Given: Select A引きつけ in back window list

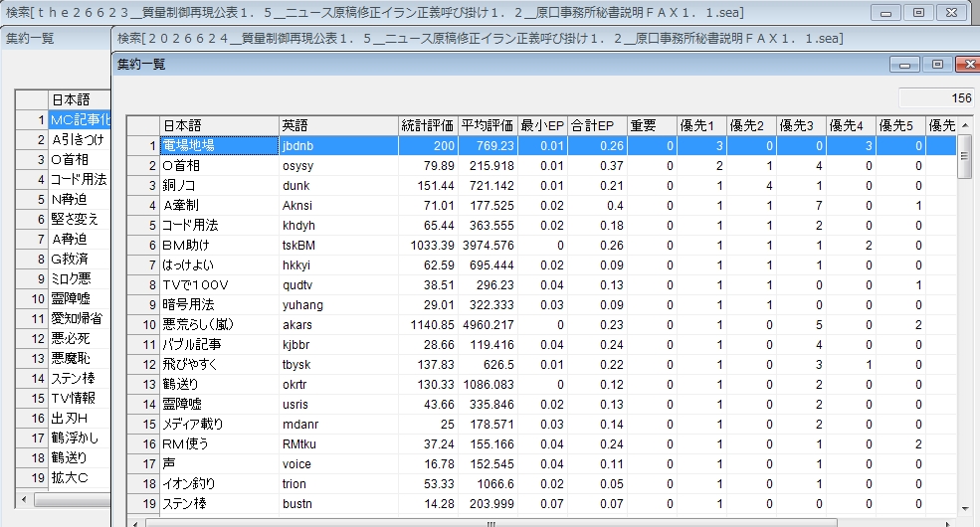Looking at the screenshot, I should click(80, 139).
